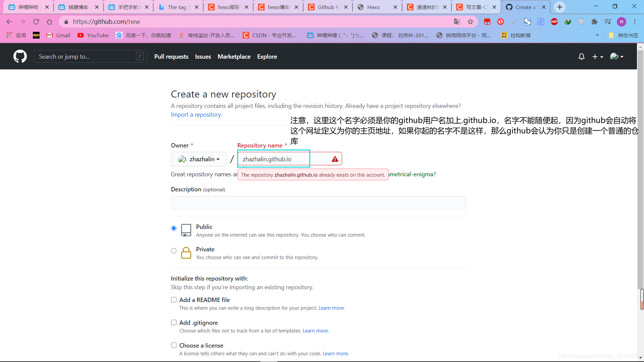Open the extensions puzzle icon
The height and width of the screenshot is (362, 644).
[x=594, y=22]
